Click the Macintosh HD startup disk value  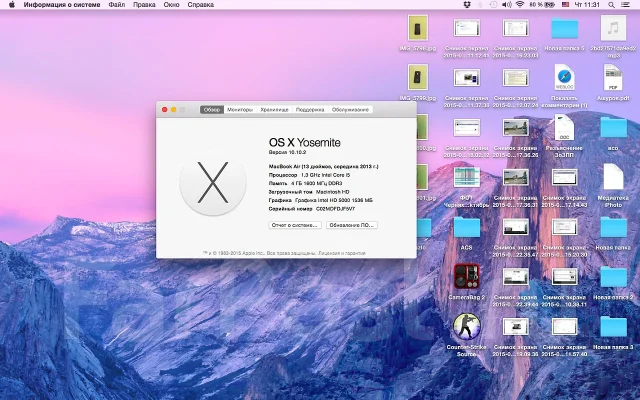pyautogui.click(x=333, y=192)
